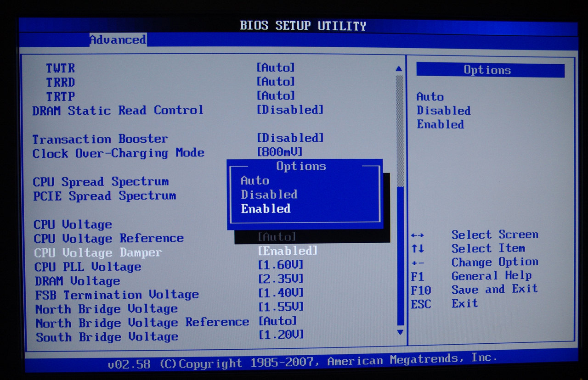Click the CPU Voltage Damper Enabled value

[288, 251]
